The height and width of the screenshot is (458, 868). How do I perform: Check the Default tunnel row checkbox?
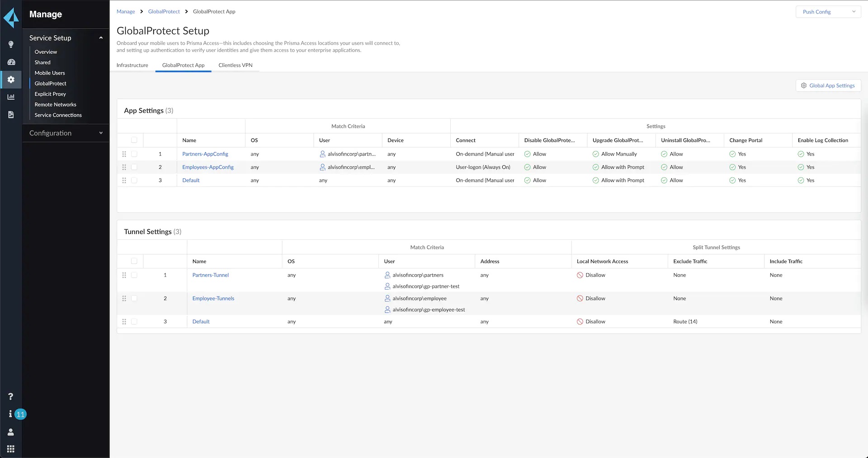(x=134, y=322)
